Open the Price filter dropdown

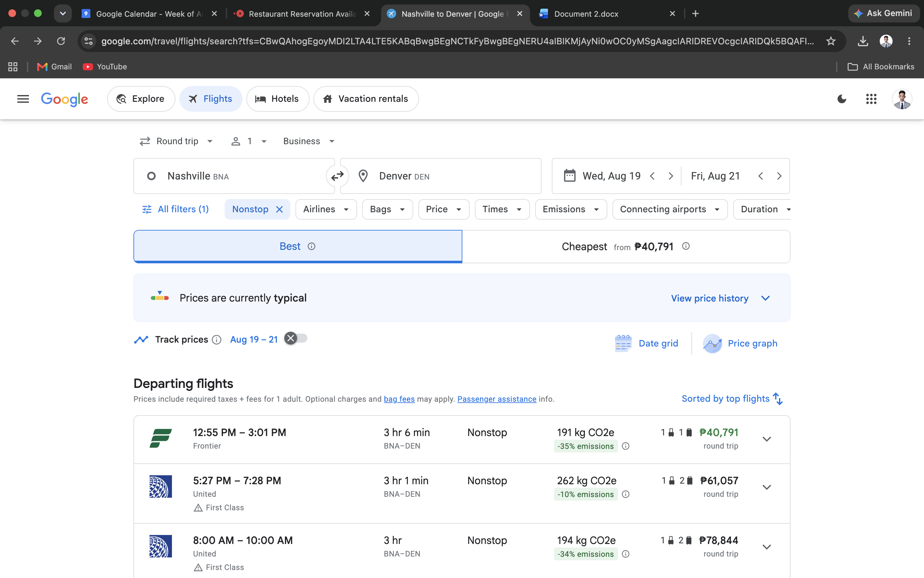pyautogui.click(x=444, y=209)
